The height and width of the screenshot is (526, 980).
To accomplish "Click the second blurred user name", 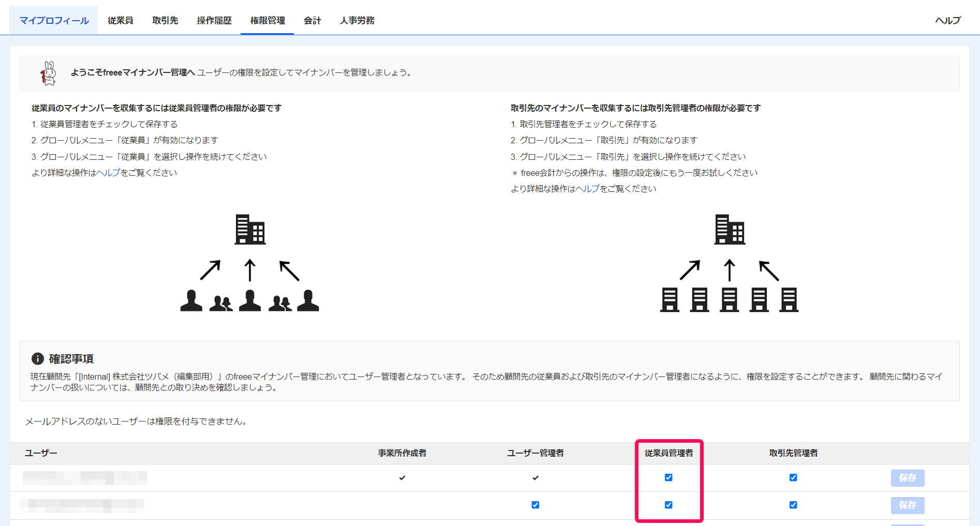I will (82, 505).
